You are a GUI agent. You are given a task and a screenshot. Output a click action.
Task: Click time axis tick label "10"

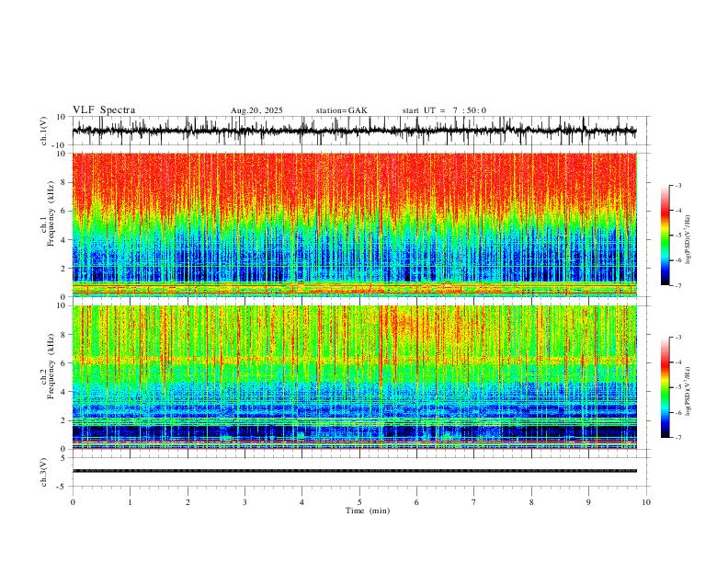pyautogui.click(x=646, y=502)
